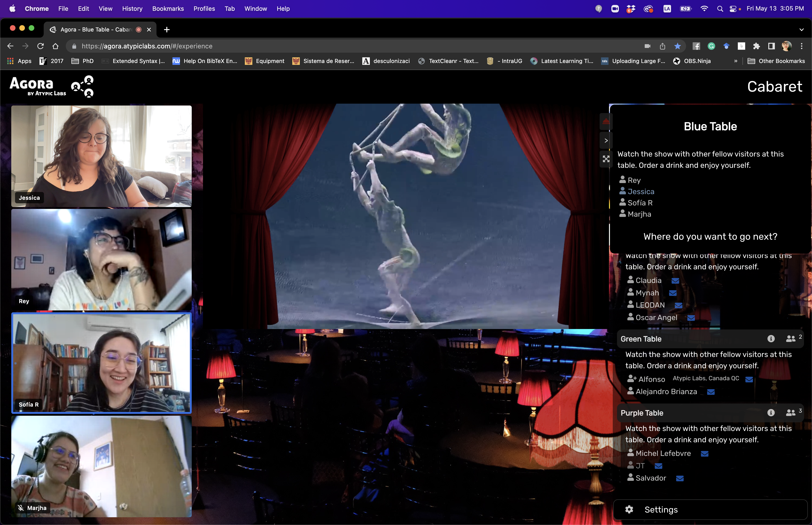This screenshot has height=525, width=812.
Task: Click the Agora network nodes logo icon
Action: [x=82, y=86]
